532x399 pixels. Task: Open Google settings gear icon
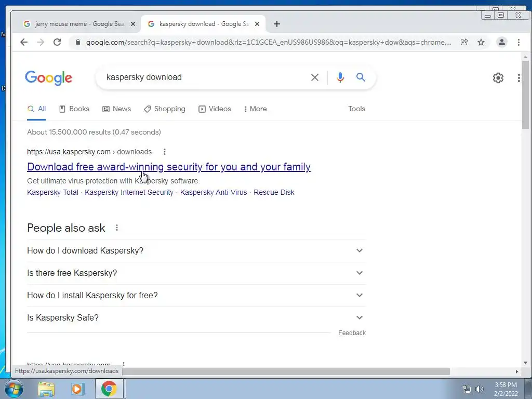coord(498,78)
